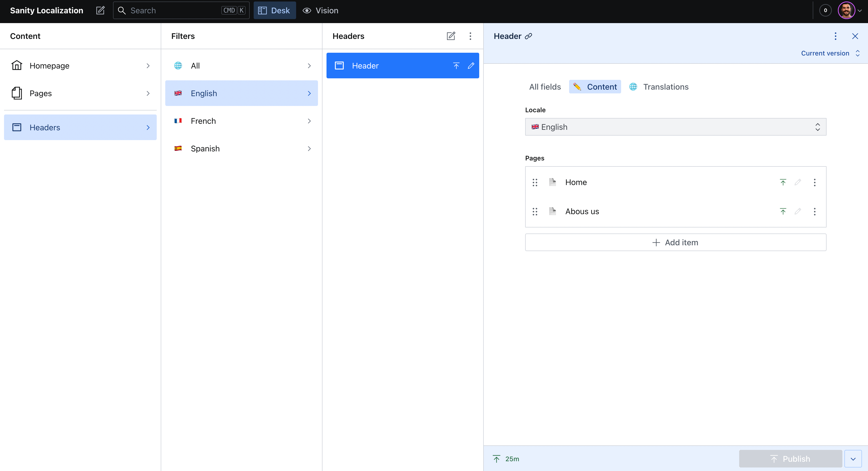Grab the drag handle for Home item

535,182
